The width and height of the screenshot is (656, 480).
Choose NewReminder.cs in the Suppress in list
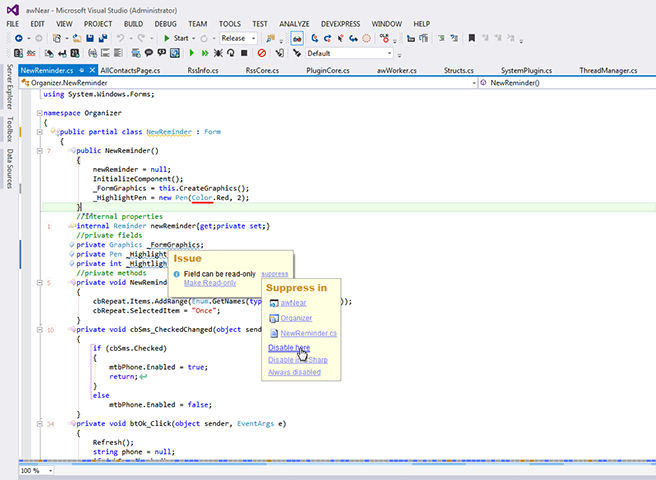pos(309,332)
